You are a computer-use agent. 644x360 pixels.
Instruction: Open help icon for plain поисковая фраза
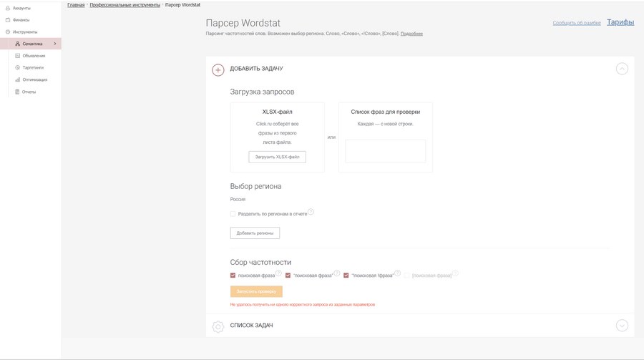pyautogui.click(x=278, y=273)
